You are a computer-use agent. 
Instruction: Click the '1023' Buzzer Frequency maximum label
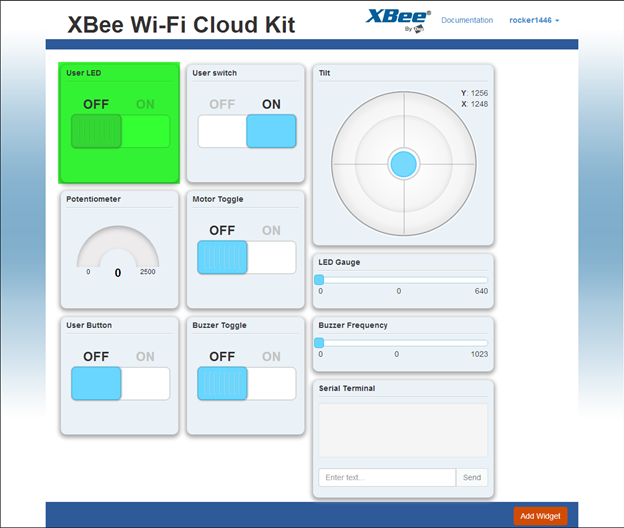click(x=479, y=354)
